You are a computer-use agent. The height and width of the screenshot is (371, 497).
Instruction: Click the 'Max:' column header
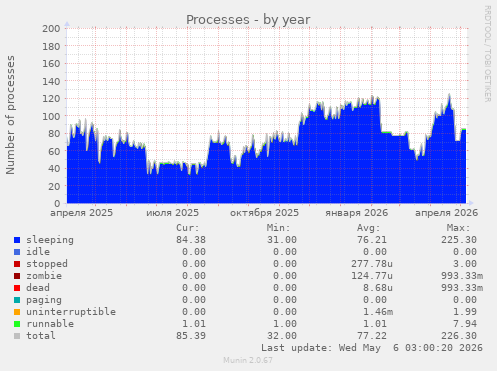point(459,228)
